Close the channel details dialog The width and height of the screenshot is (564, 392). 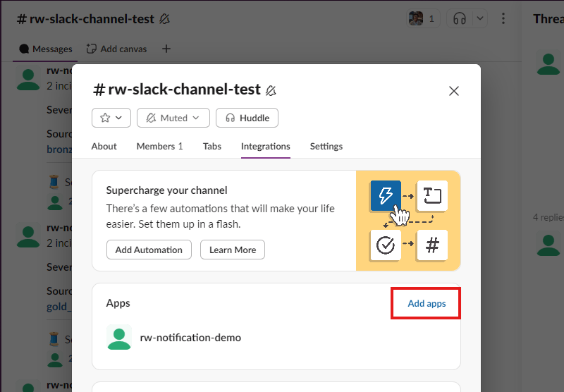[x=454, y=91]
